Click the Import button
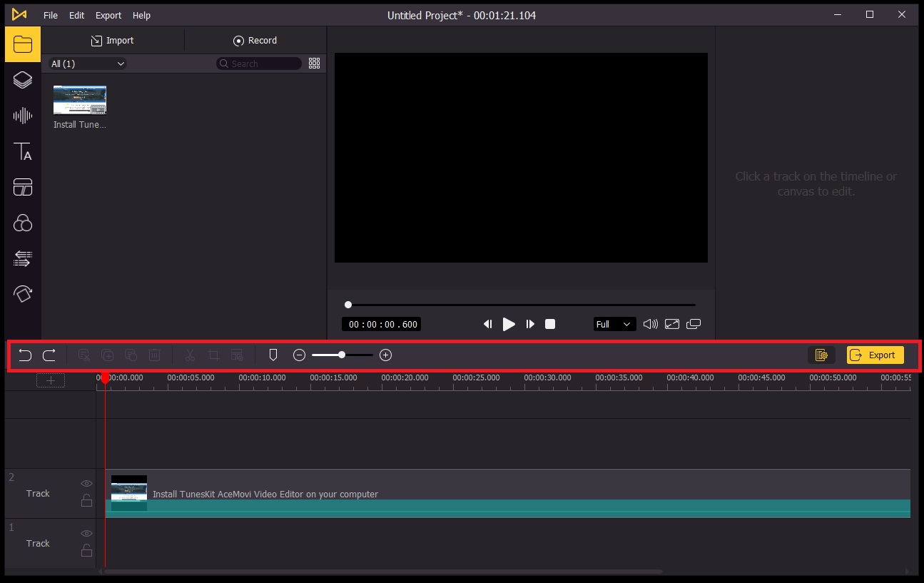Viewport: 924px width, 583px height. [x=112, y=40]
